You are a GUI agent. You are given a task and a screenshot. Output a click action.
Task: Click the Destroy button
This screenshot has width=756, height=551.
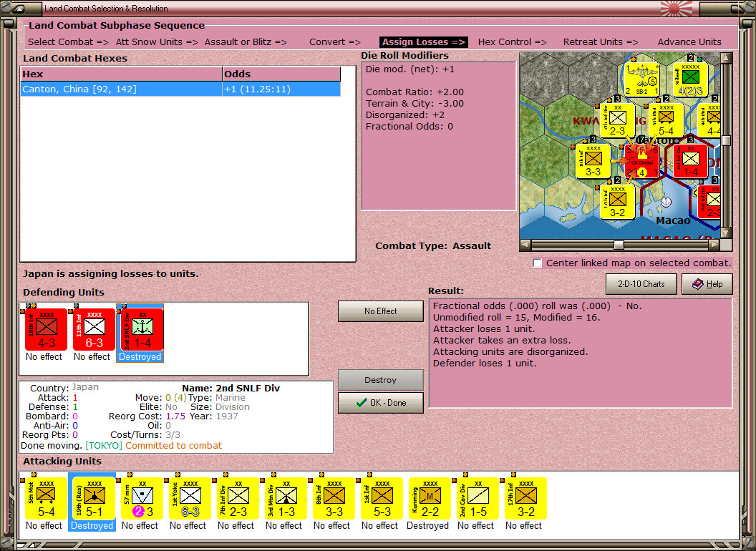tap(380, 380)
